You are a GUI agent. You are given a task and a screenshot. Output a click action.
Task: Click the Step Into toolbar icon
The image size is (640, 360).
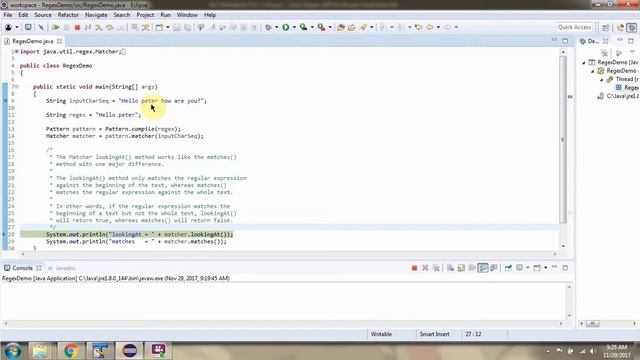(99, 27)
